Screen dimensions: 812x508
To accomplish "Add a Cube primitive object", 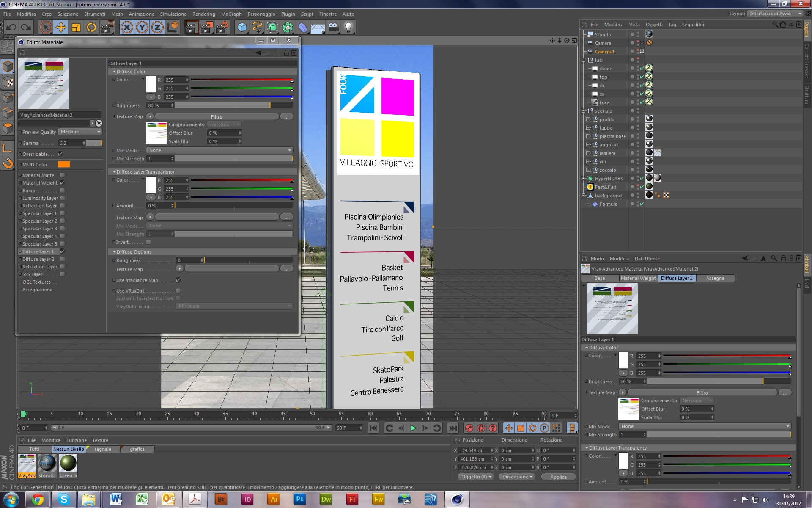I will point(242,28).
